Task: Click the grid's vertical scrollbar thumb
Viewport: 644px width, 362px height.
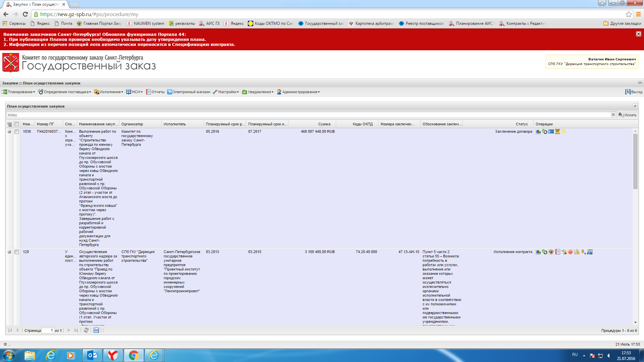Action: coord(635,161)
